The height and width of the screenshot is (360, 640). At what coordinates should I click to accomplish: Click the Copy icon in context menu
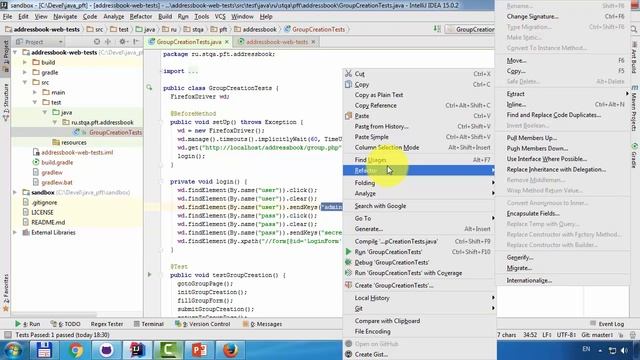[348, 84]
